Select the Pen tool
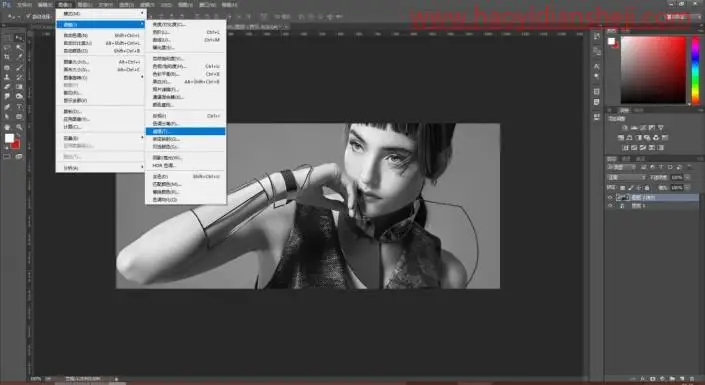The image size is (705, 385). (x=7, y=107)
